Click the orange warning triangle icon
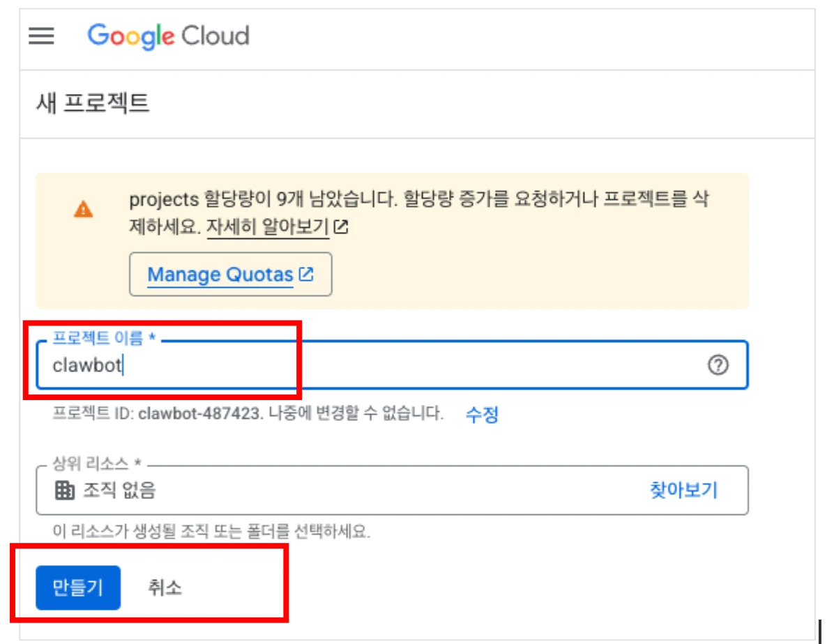The height and width of the screenshot is (644, 827). (x=83, y=209)
